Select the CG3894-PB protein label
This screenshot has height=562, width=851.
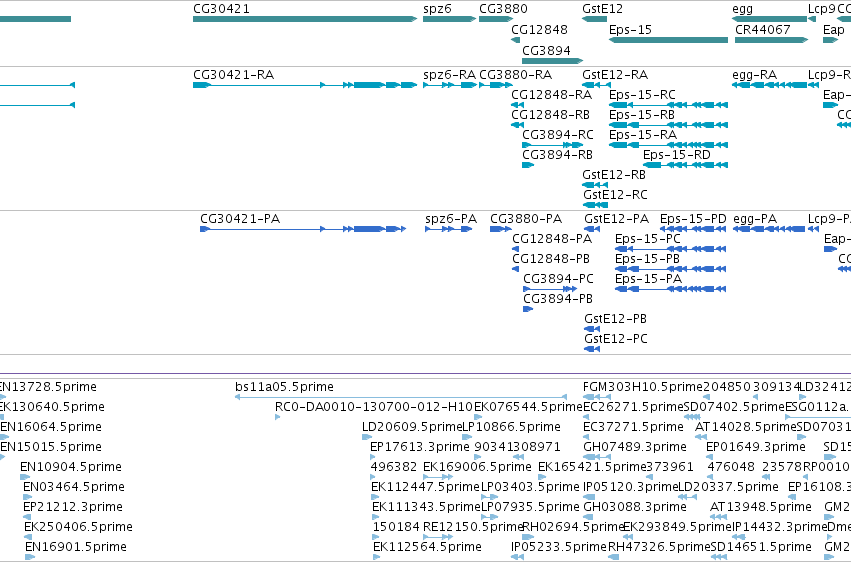(558, 299)
